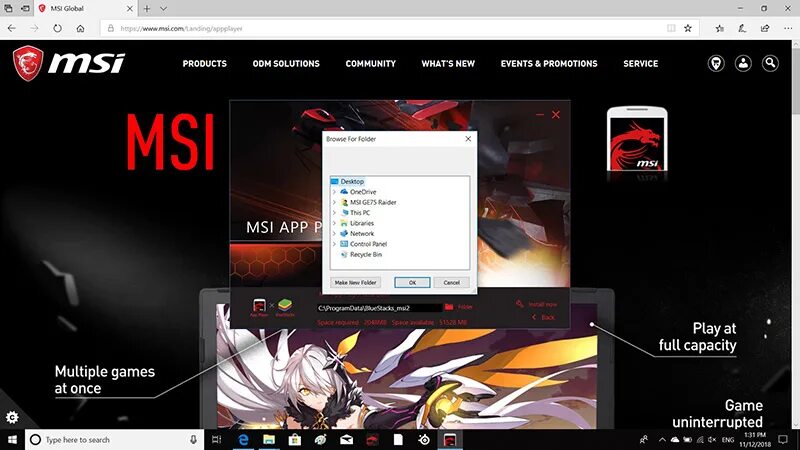Click the MSI badge icon next to account
Viewport: 800px width, 450px height.
[x=716, y=63]
